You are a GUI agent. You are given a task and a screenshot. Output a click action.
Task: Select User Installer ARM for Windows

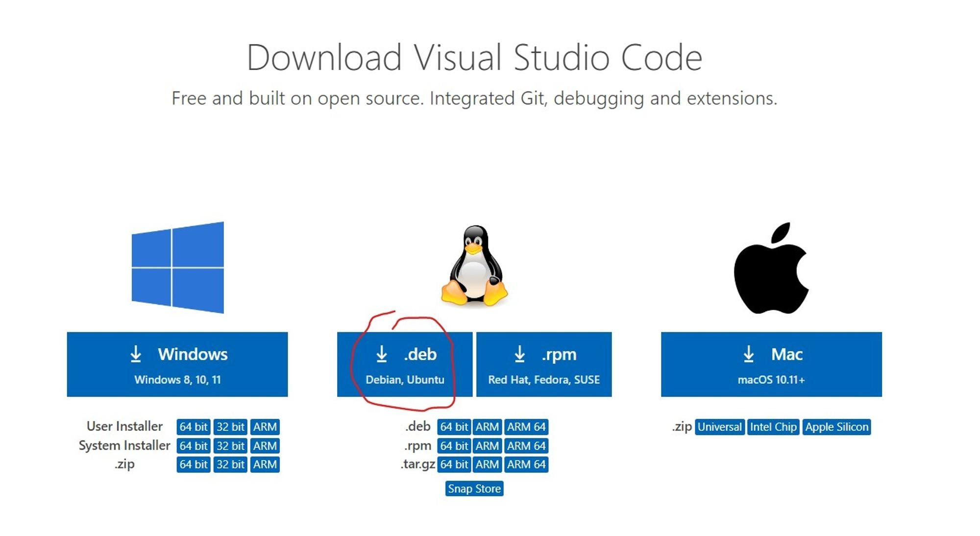point(265,427)
